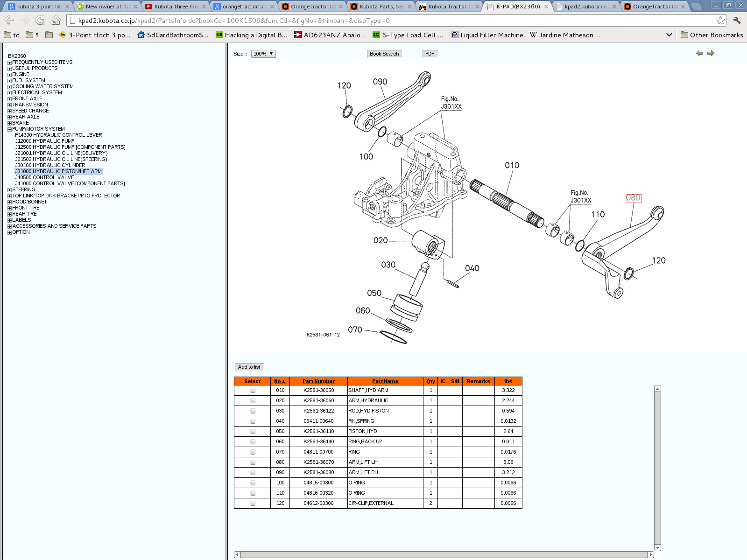747x560 pixels.
Task: Select checkbox for 060 RING,BACK UP
Action: 253,442
